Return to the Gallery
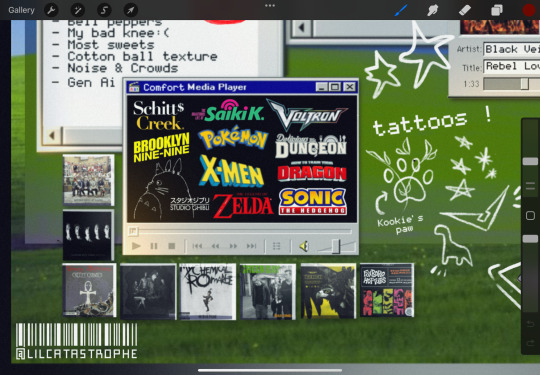 pos(21,10)
